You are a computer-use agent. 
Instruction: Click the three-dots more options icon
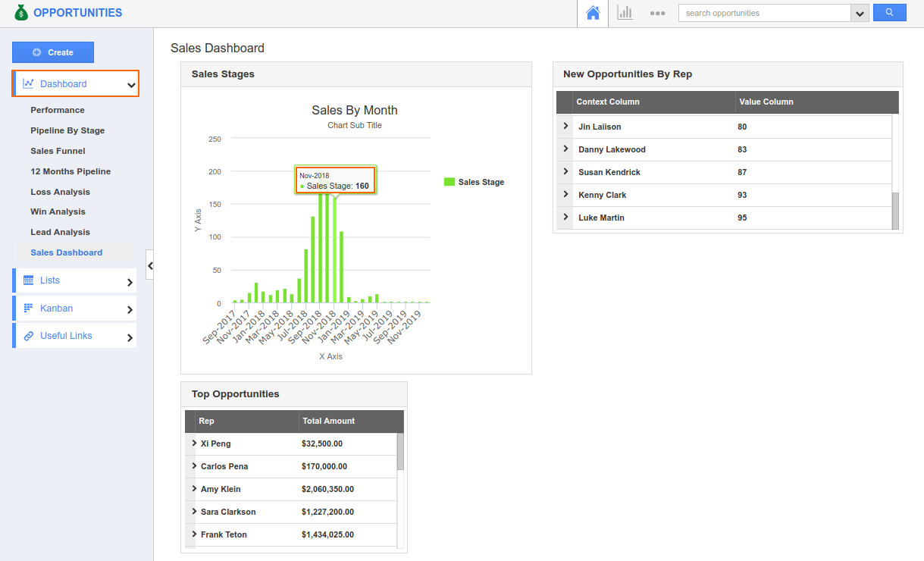click(x=657, y=13)
